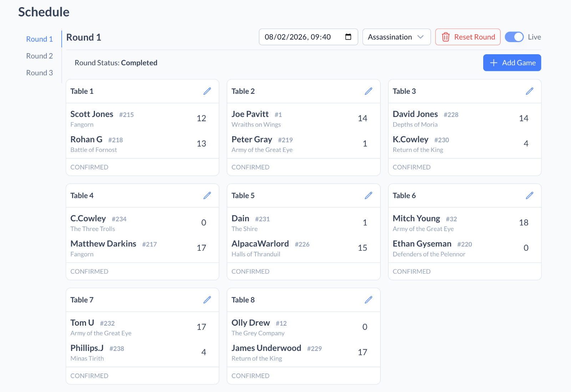Select player name AlpacaWarlord
The image size is (571, 392).
click(x=260, y=244)
